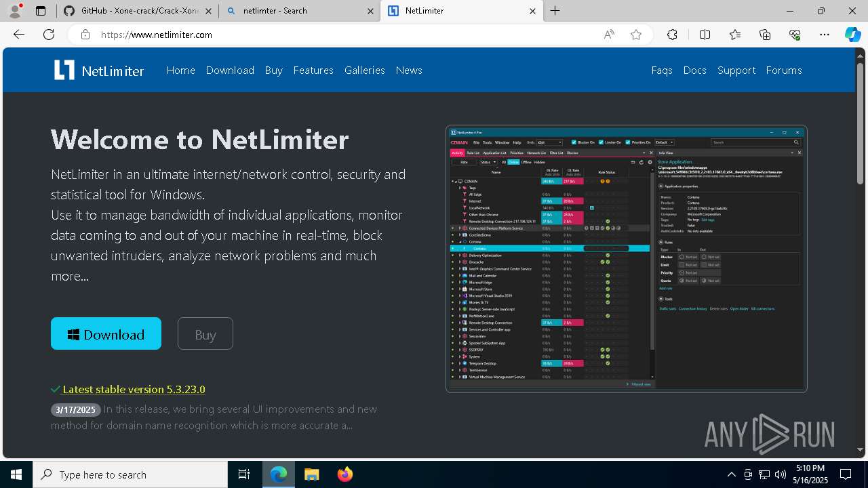868x488 pixels.
Task: Open Microsoft Edge from the taskbar
Action: click(279, 474)
